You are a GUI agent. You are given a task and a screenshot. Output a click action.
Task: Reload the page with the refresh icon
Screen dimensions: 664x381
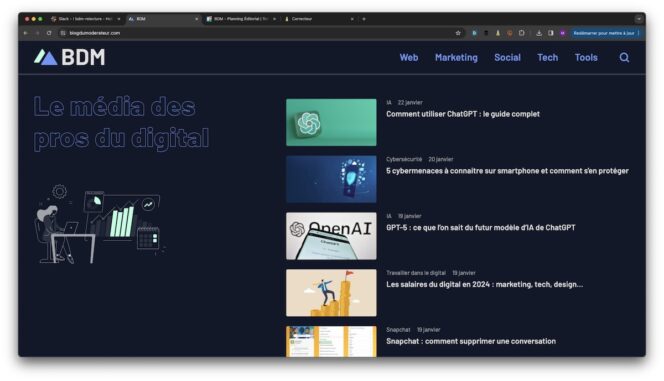49,33
